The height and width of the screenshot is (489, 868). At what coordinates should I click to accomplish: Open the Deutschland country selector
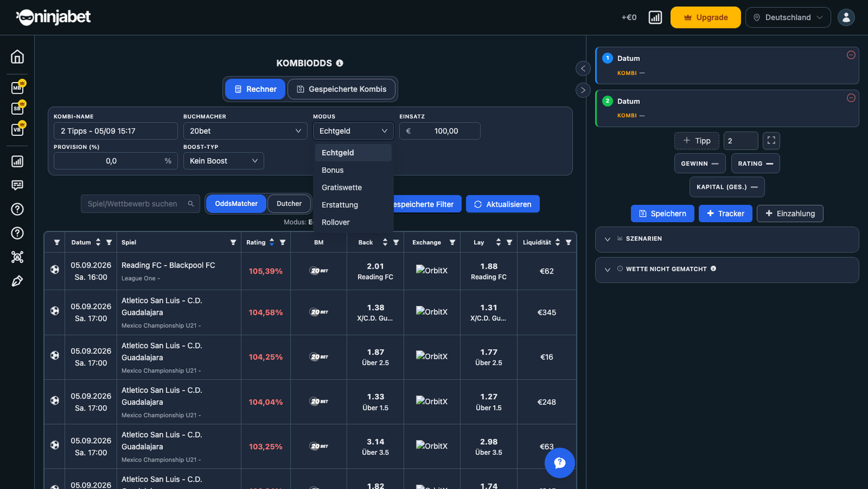(788, 17)
